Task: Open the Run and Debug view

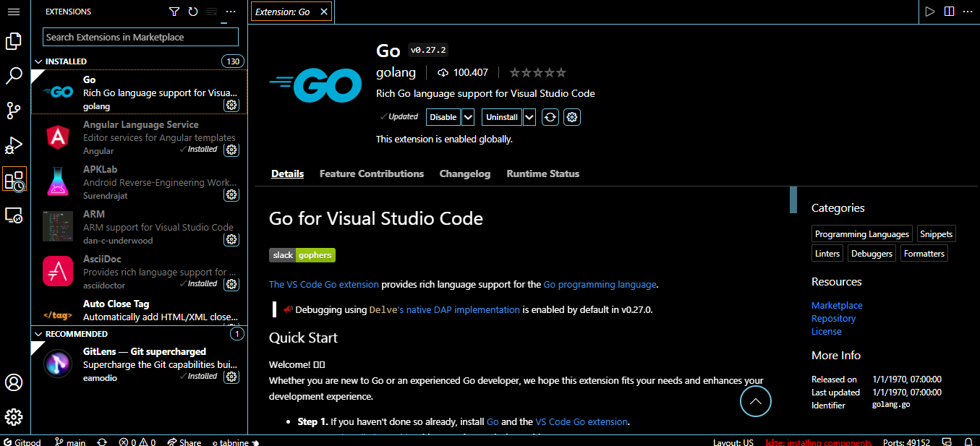Action: coord(14,145)
